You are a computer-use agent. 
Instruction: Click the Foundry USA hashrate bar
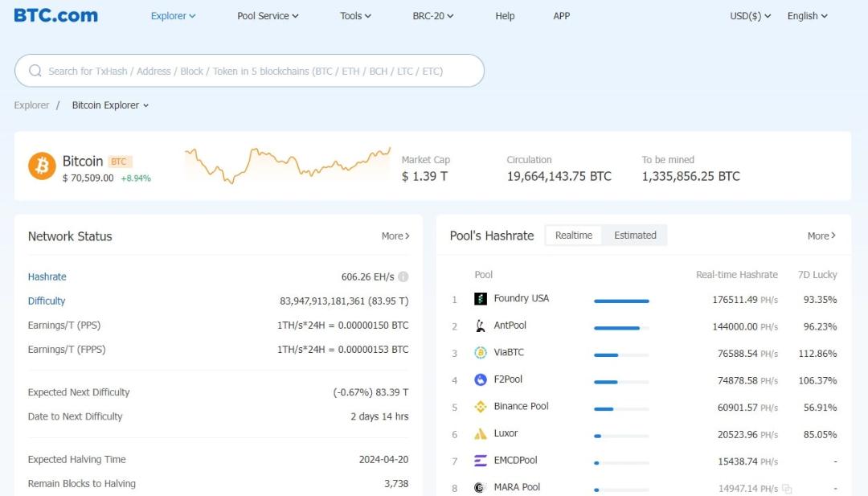(621, 301)
